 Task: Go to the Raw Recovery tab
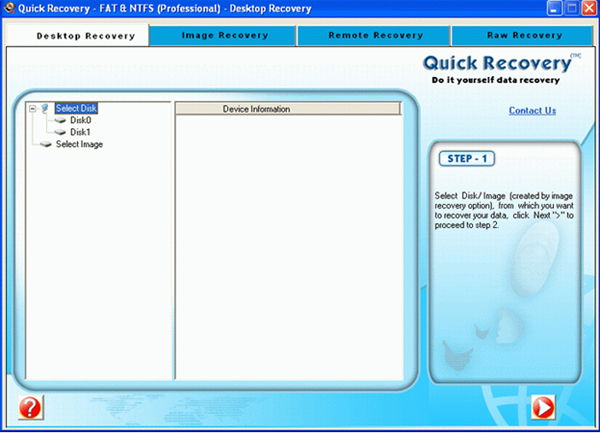tap(524, 35)
